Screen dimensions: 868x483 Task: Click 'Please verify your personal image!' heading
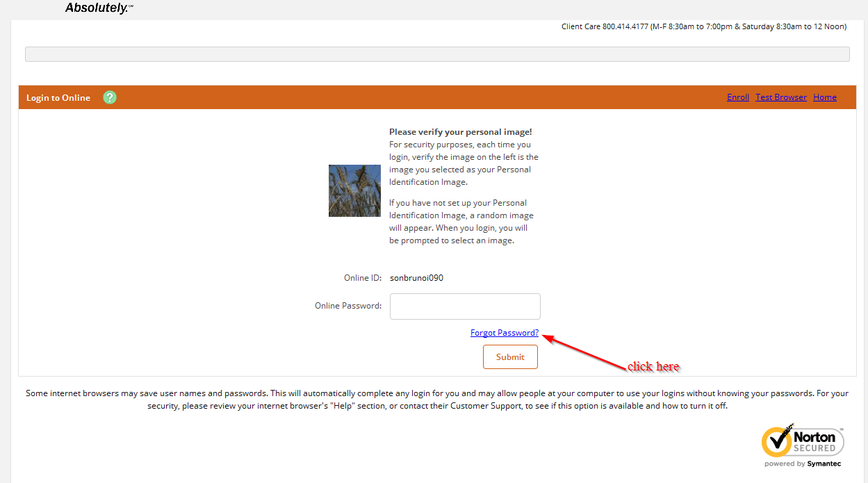[x=460, y=132]
